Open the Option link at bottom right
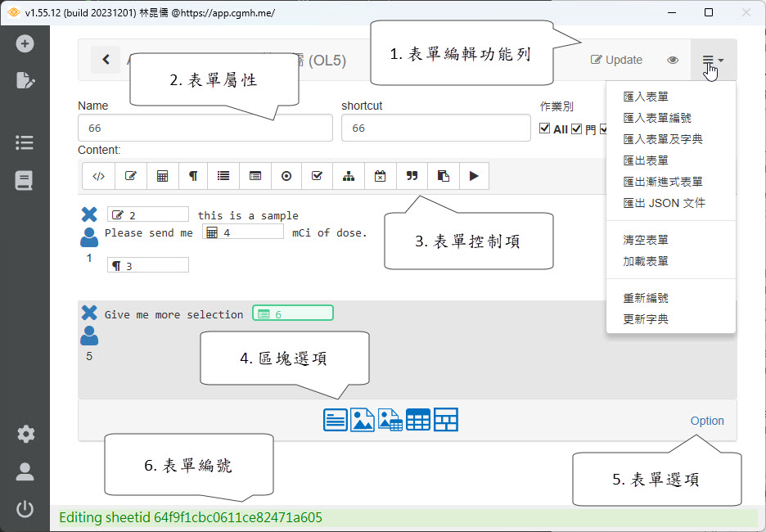The width and height of the screenshot is (766, 532). (706, 421)
